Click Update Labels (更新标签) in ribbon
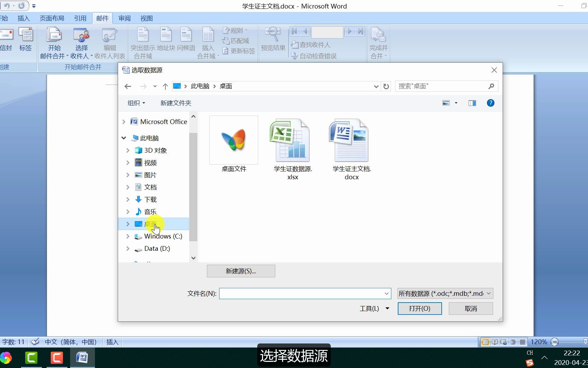 coord(239,51)
